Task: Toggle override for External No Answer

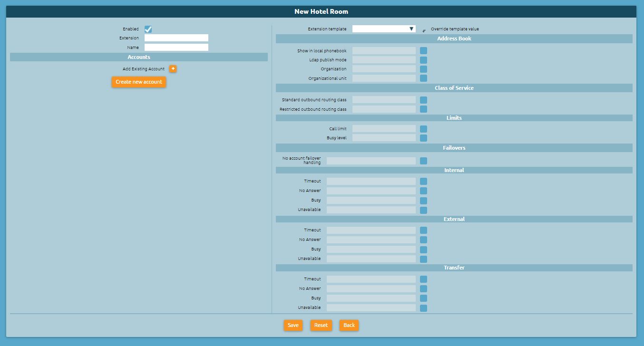Action: 423,240
